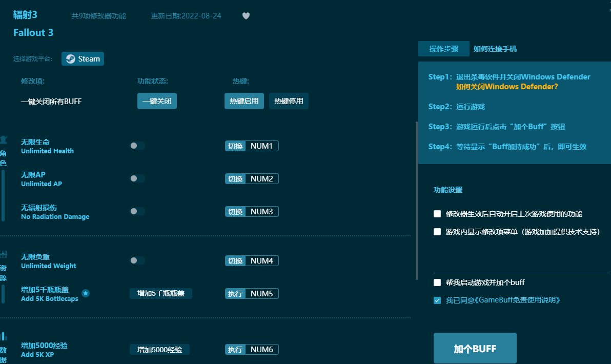The image size is (611, 364).
Task: Click the data category bar-chart icon
Action: point(4,336)
